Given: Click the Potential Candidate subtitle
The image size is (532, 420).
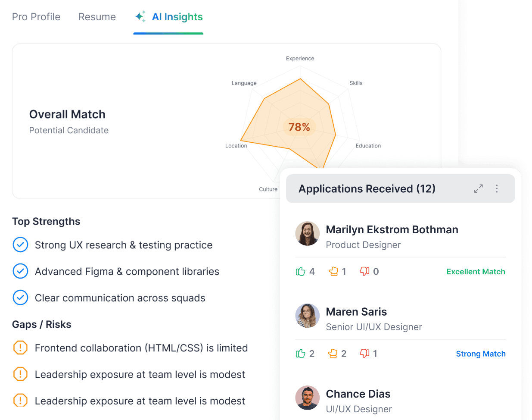Looking at the screenshot, I should pyautogui.click(x=69, y=130).
